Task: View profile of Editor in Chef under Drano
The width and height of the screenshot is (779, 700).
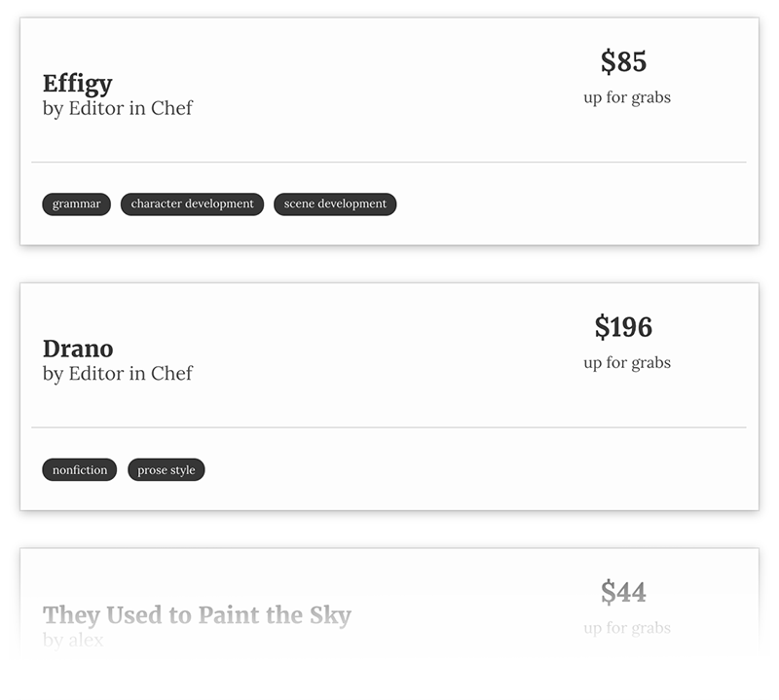Action: 130,374
